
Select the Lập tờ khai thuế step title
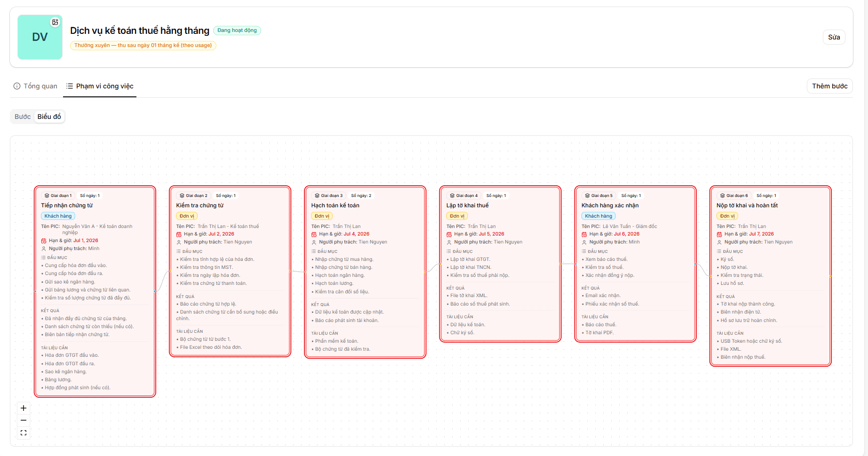click(467, 205)
